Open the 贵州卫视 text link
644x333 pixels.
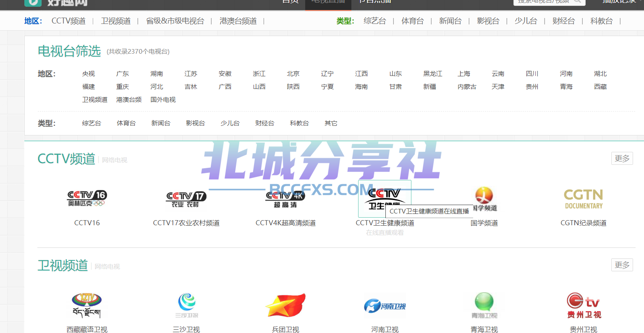coord(584,330)
